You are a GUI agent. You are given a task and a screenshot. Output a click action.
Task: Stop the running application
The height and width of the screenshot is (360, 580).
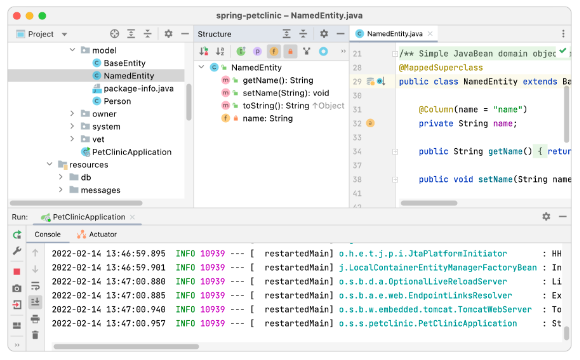click(17, 272)
